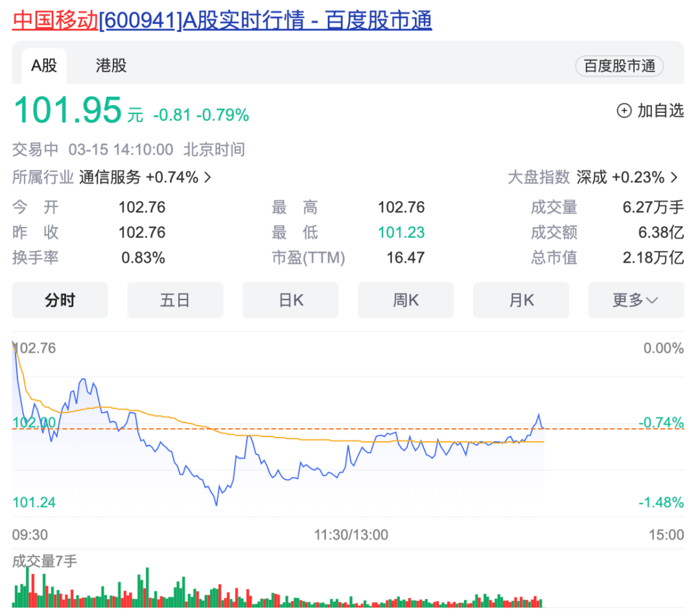Click the price change -0.81 -0.79%
The image size is (700, 616).
(x=201, y=115)
